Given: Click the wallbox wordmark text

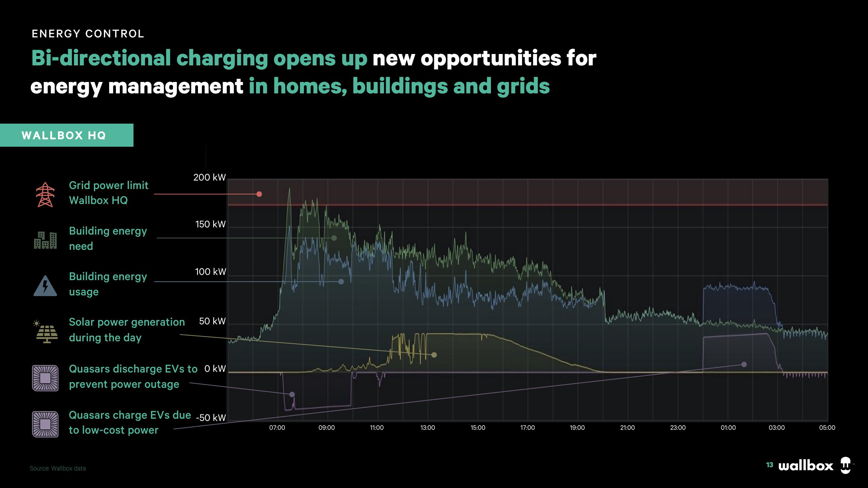Looking at the screenshot, I should 806,466.
